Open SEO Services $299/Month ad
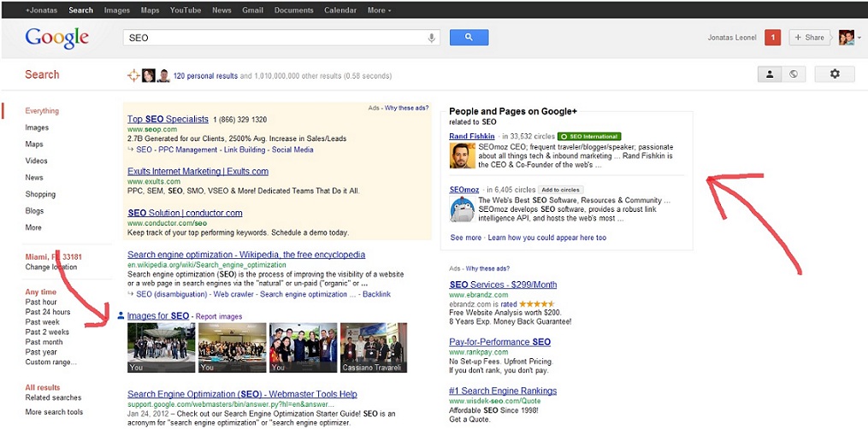The height and width of the screenshot is (429, 868). point(503,285)
